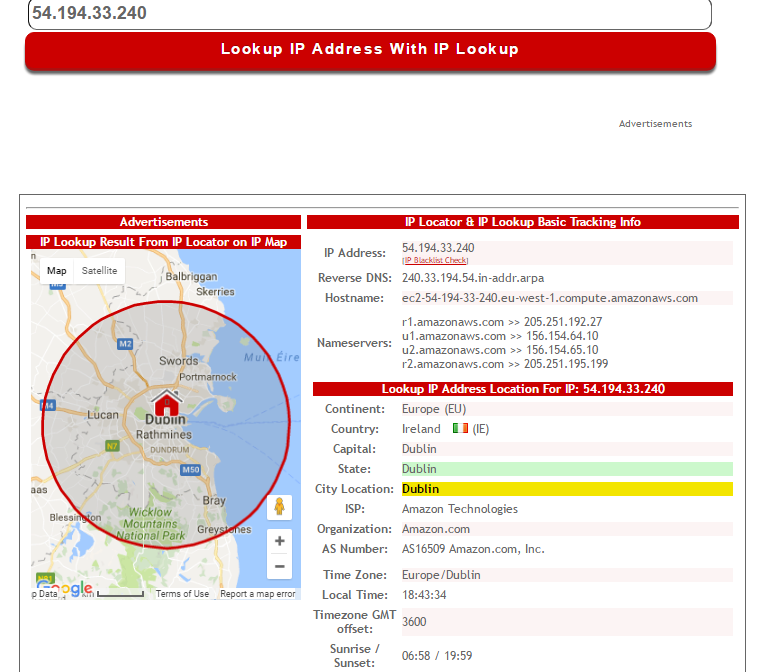
Task: Zoom in on the map
Action: [x=280, y=541]
